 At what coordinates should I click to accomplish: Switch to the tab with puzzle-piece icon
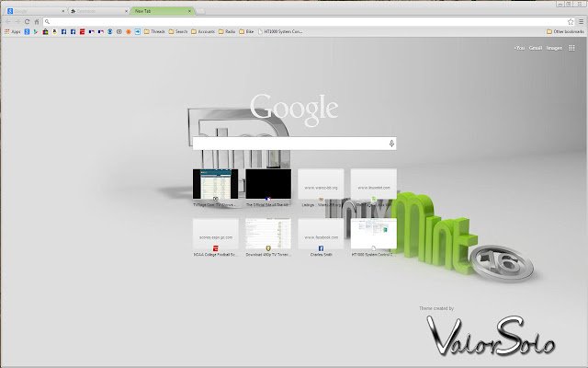98,11
